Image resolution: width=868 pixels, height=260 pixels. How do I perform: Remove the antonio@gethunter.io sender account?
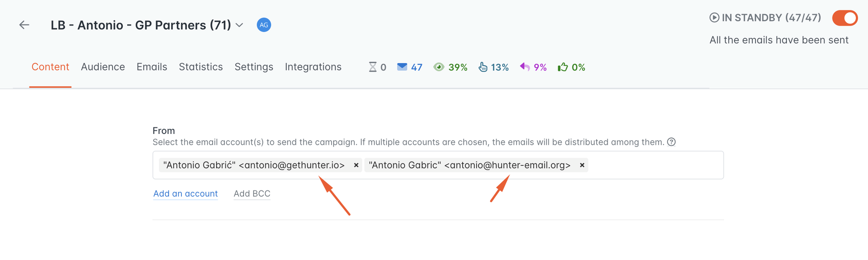click(356, 165)
